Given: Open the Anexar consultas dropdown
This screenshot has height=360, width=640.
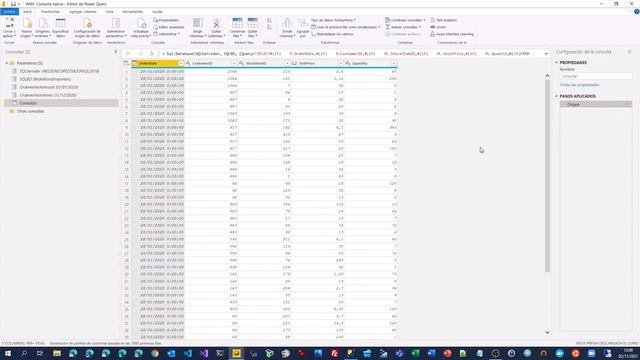Looking at the screenshot, I should pos(403,27).
